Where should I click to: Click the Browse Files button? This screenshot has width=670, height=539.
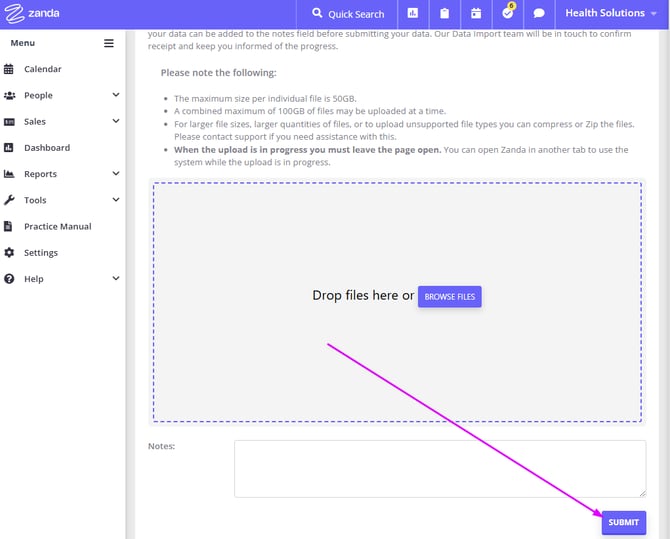tap(449, 297)
